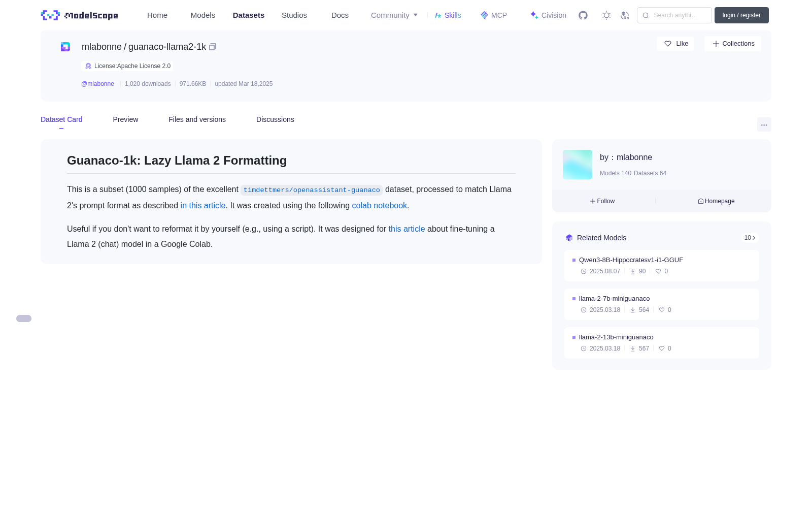Open the Civision sparkle link

click(x=548, y=15)
